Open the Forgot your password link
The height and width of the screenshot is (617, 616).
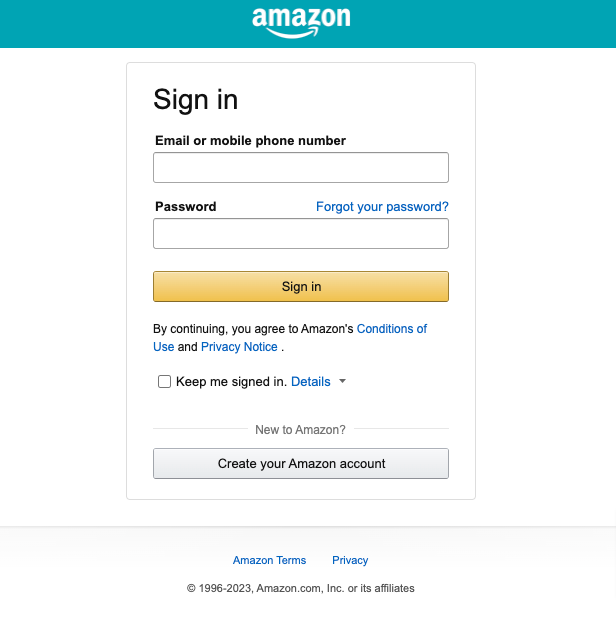tap(382, 207)
